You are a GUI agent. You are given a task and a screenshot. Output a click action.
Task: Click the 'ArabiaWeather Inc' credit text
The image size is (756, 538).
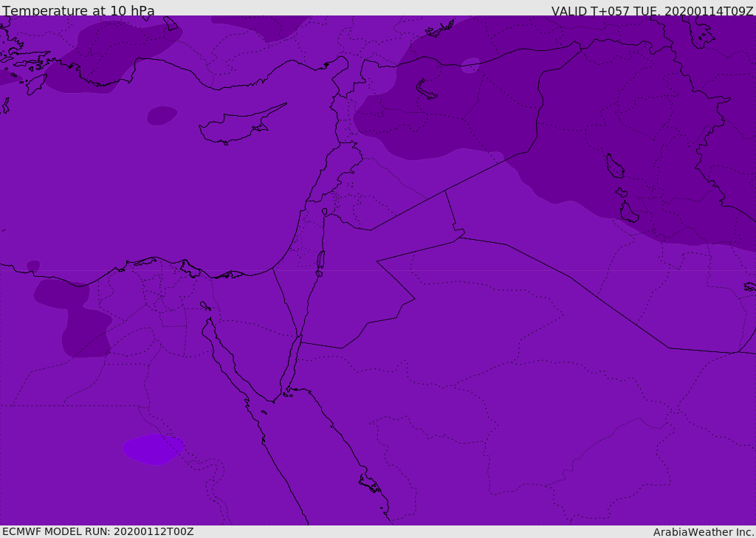[x=703, y=532]
